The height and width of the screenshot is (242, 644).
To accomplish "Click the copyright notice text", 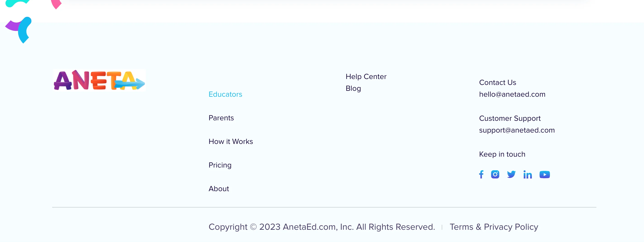I will click(x=322, y=227).
